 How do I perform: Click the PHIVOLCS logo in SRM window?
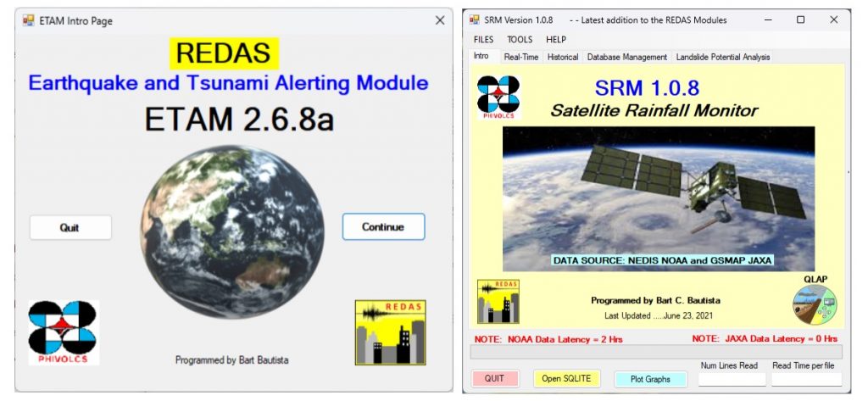click(x=498, y=97)
